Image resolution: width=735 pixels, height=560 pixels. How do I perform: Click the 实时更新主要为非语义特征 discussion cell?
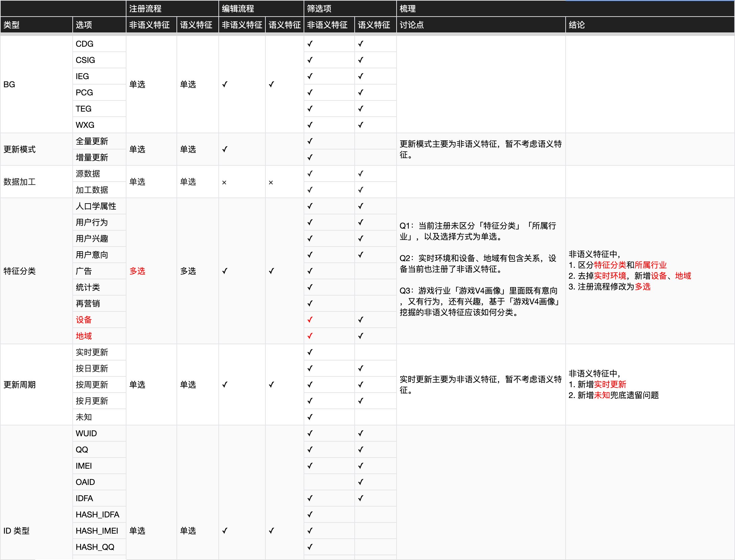click(481, 384)
